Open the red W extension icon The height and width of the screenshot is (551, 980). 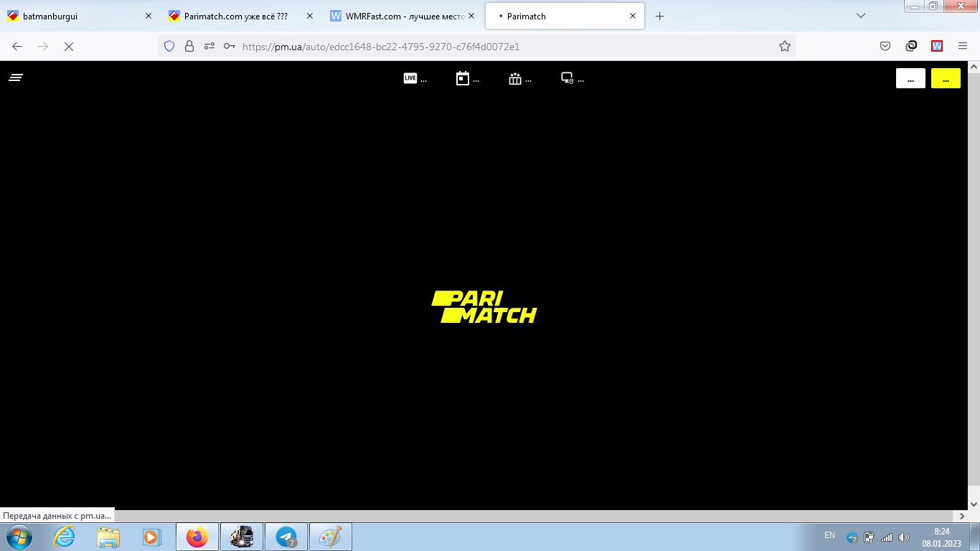[x=937, y=46]
